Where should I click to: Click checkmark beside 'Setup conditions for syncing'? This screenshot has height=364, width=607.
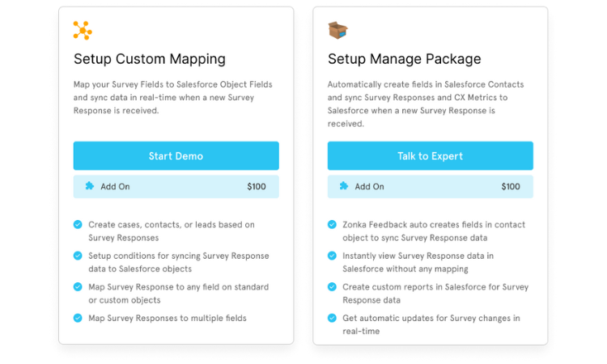(78, 256)
